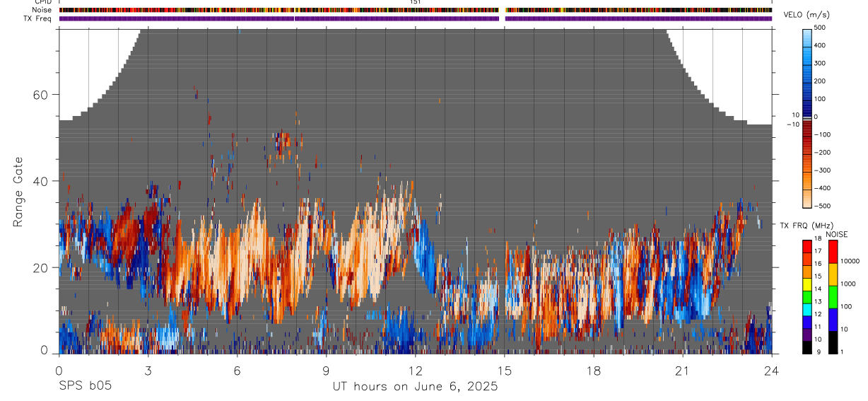Viewport: 868px width, 401px height.
Task: Click the 'NOISE' legend title
Action: 836,235
